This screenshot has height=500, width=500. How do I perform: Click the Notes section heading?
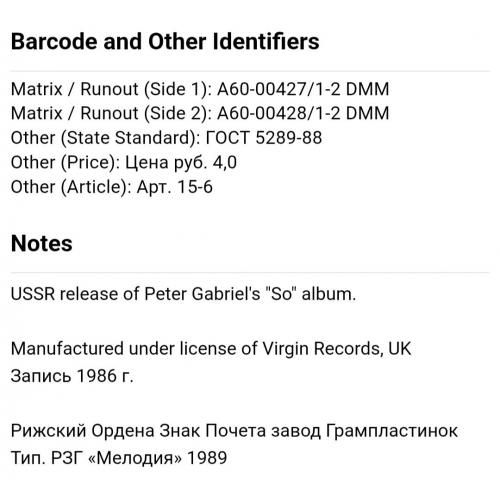[42, 243]
